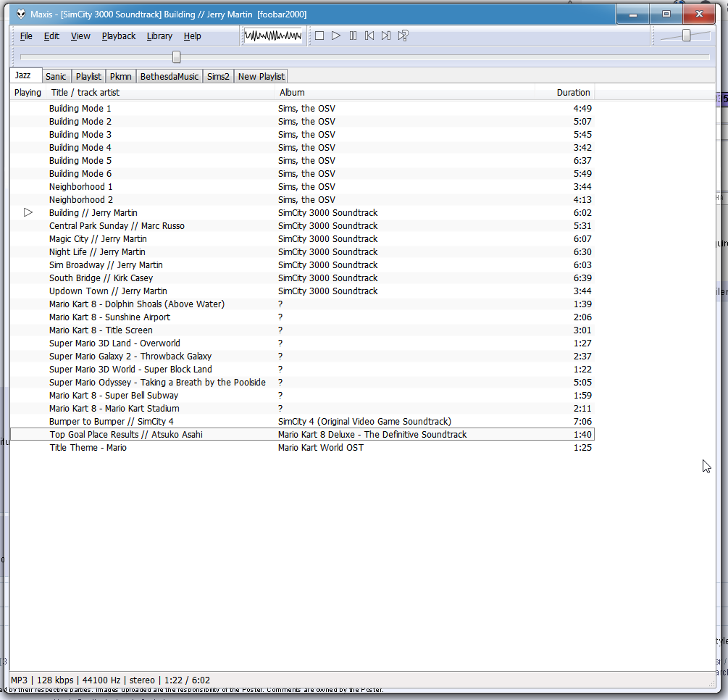Maximize the foobar2000 window
The height and width of the screenshot is (700, 728).
tap(666, 14)
